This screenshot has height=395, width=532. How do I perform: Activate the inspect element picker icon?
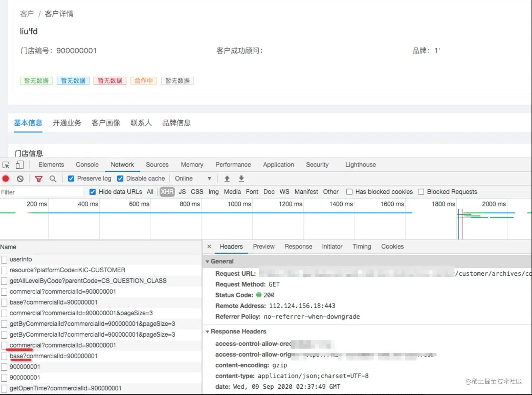tap(6, 165)
